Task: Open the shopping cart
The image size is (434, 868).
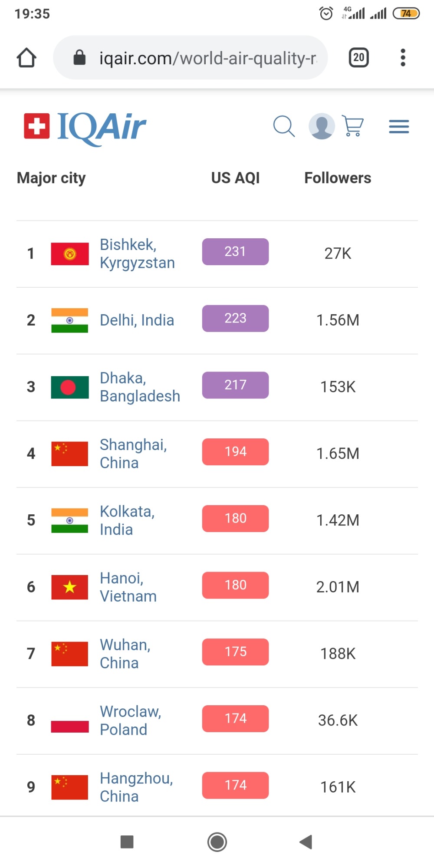Action: pyautogui.click(x=353, y=126)
